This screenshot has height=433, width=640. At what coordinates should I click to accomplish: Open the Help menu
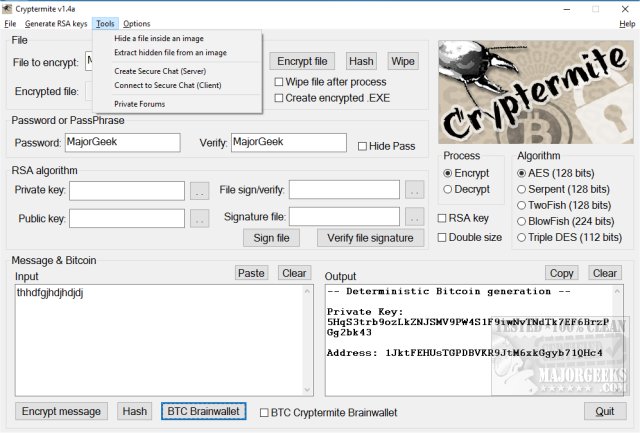pyautogui.click(x=627, y=24)
